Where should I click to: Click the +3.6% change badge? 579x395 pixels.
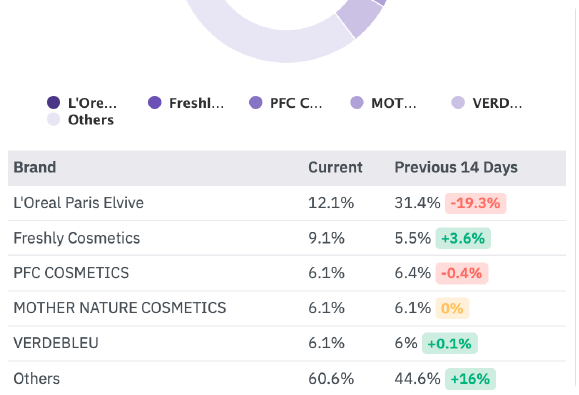[463, 238]
